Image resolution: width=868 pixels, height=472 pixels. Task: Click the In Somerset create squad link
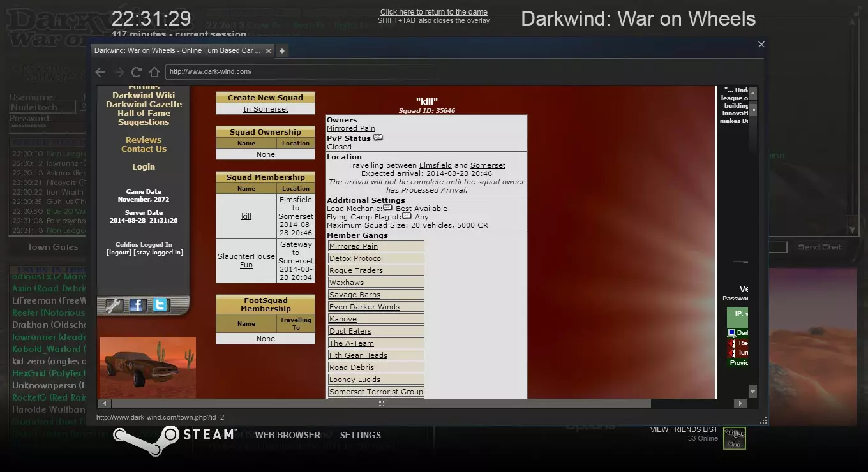coord(266,109)
